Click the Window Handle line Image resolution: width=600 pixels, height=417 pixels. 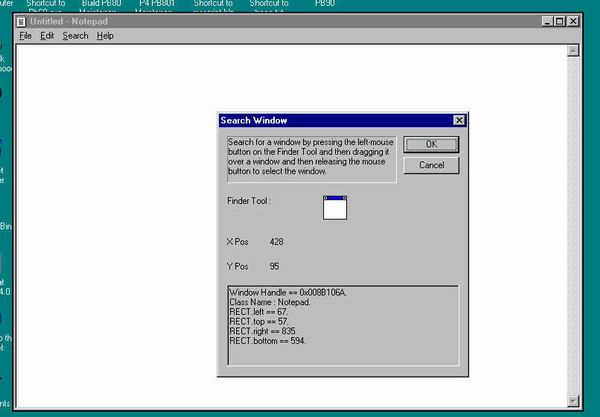click(x=288, y=293)
